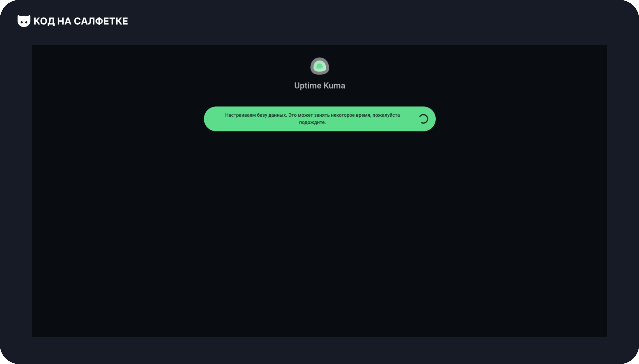Click the "Uptime Kuma" heading text
Image resolution: width=639 pixels, height=364 pixels.
pos(319,86)
